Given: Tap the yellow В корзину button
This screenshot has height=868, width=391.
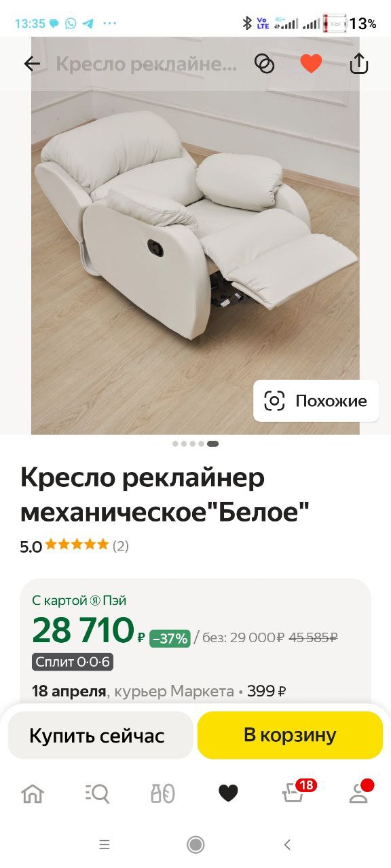Looking at the screenshot, I should [x=290, y=735].
